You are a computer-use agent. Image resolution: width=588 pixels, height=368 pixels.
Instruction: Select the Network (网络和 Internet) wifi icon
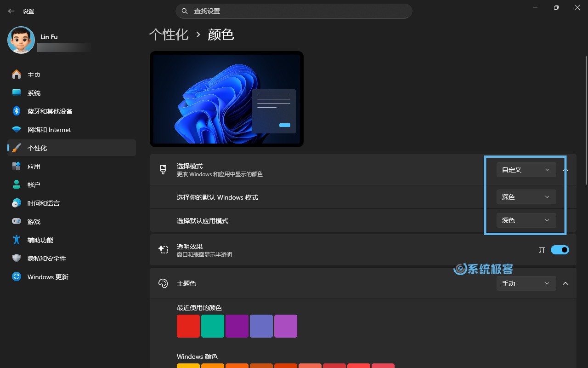pyautogui.click(x=17, y=130)
